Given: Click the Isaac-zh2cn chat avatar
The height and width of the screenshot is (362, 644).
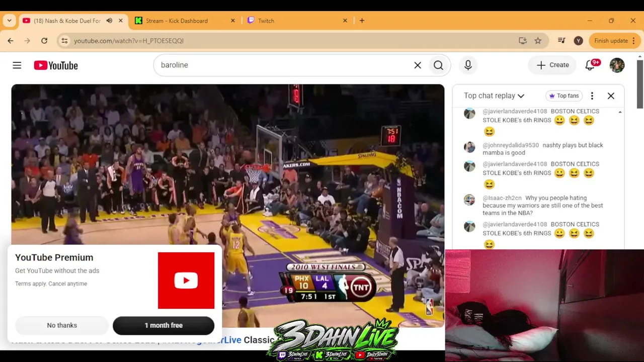Looking at the screenshot, I should pos(469,200).
